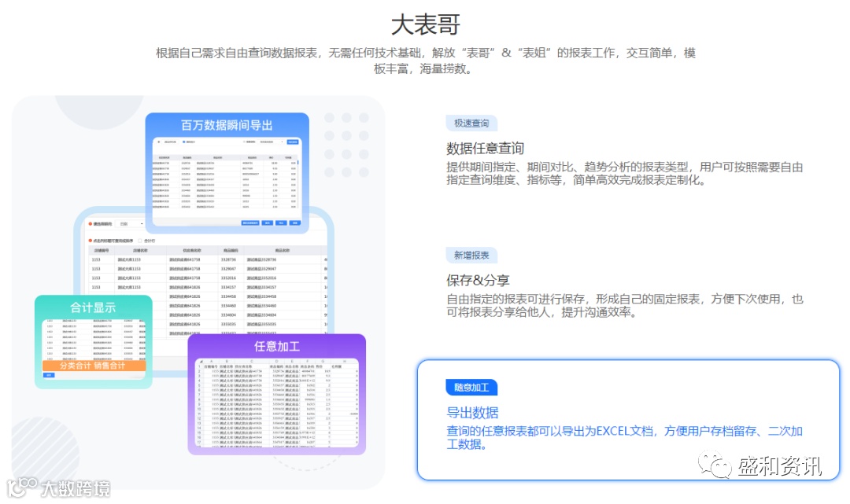Open the 任意加工 spreadsheet card image

[x=276, y=394]
